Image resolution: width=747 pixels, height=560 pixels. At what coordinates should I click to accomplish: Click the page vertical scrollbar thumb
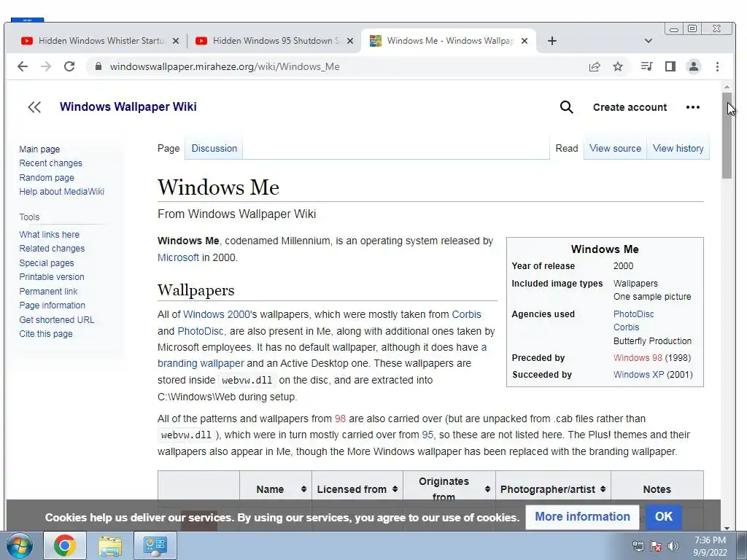[727, 136]
